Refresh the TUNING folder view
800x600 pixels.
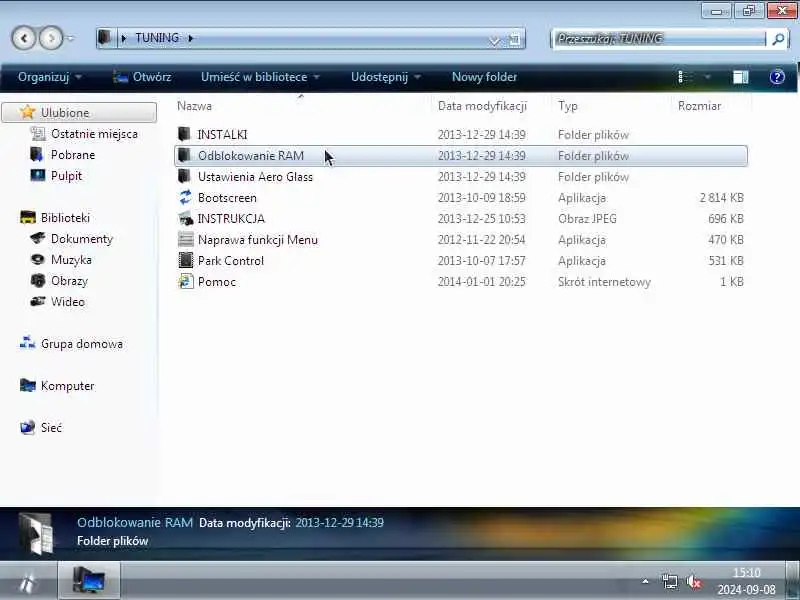point(515,39)
